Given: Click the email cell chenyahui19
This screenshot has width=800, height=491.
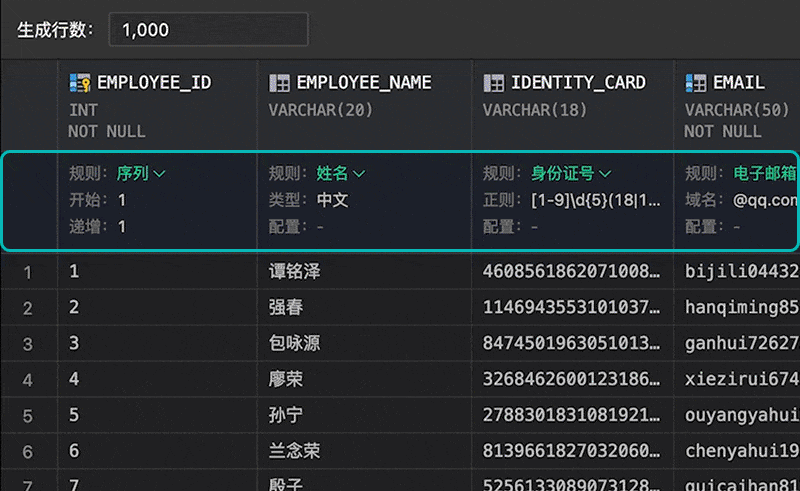Looking at the screenshot, I should pyautogui.click(x=737, y=451).
